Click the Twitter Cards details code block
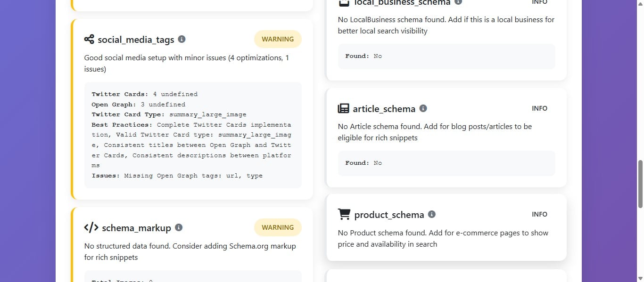Screen dimensions: 644x282 pyautogui.click(x=193, y=135)
